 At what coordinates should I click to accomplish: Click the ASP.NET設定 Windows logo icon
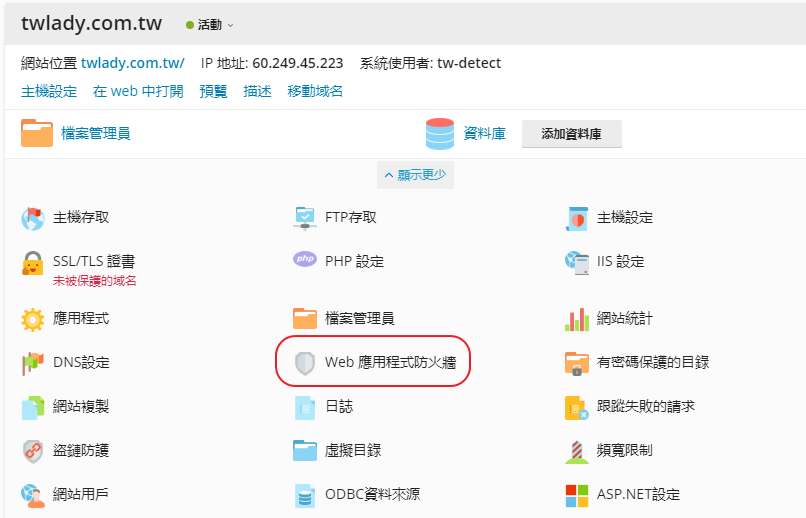[x=577, y=495]
